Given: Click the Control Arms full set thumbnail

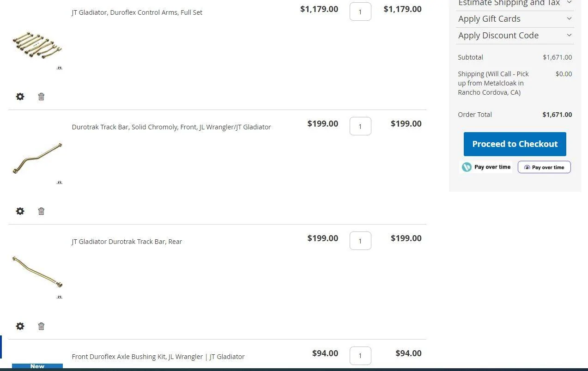Looking at the screenshot, I should (37, 45).
